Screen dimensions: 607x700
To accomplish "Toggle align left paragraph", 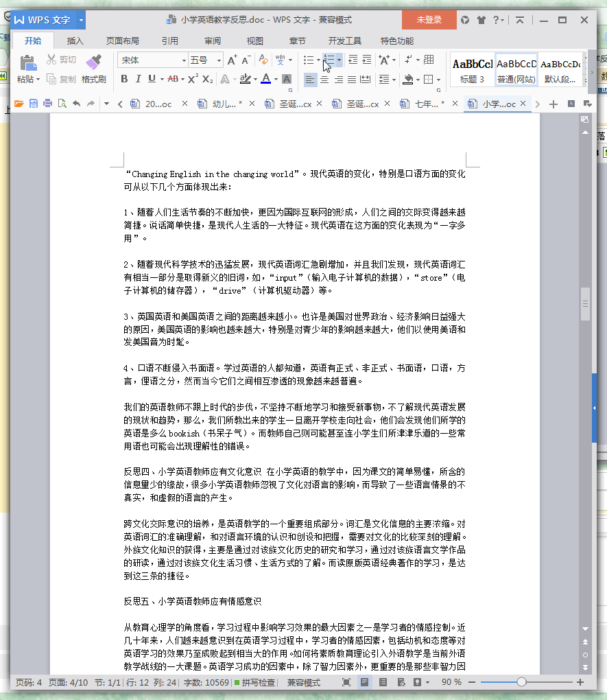I will 309,80.
